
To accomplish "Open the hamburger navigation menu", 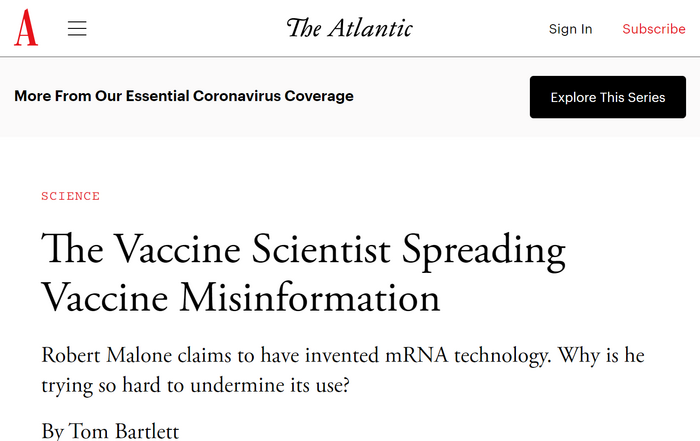I will coord(77,29).
